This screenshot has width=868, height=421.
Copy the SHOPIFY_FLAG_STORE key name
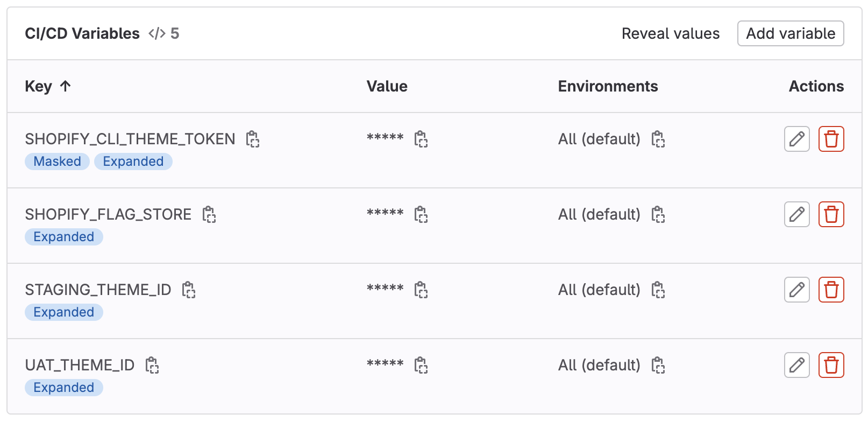pos(209,215)
